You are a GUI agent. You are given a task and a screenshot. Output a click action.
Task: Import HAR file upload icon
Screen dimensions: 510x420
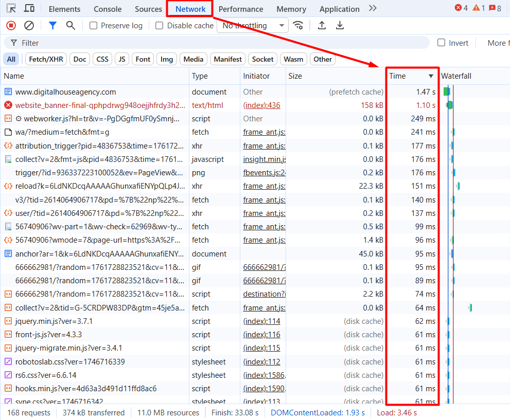(x=322, y=25)
